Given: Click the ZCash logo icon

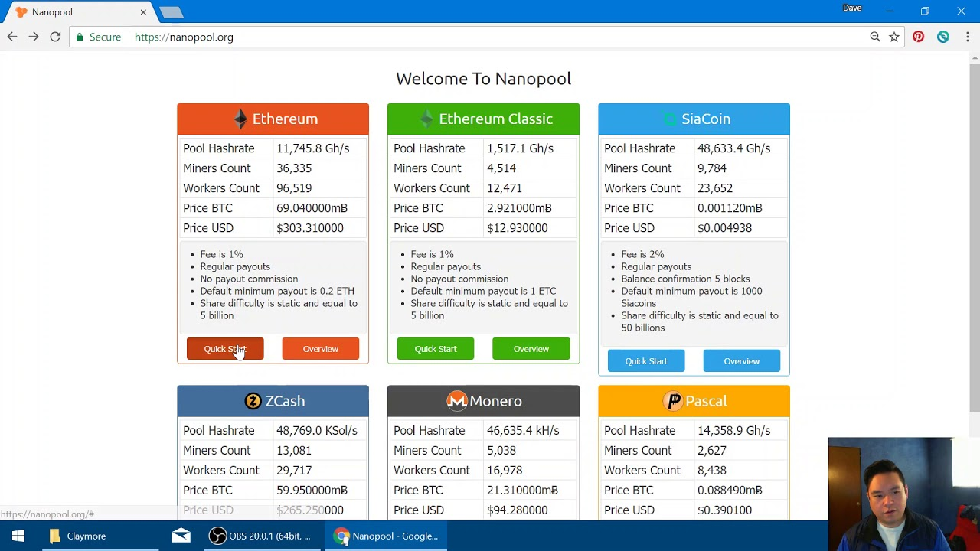Looking at the screenshot, I should 253,401.
